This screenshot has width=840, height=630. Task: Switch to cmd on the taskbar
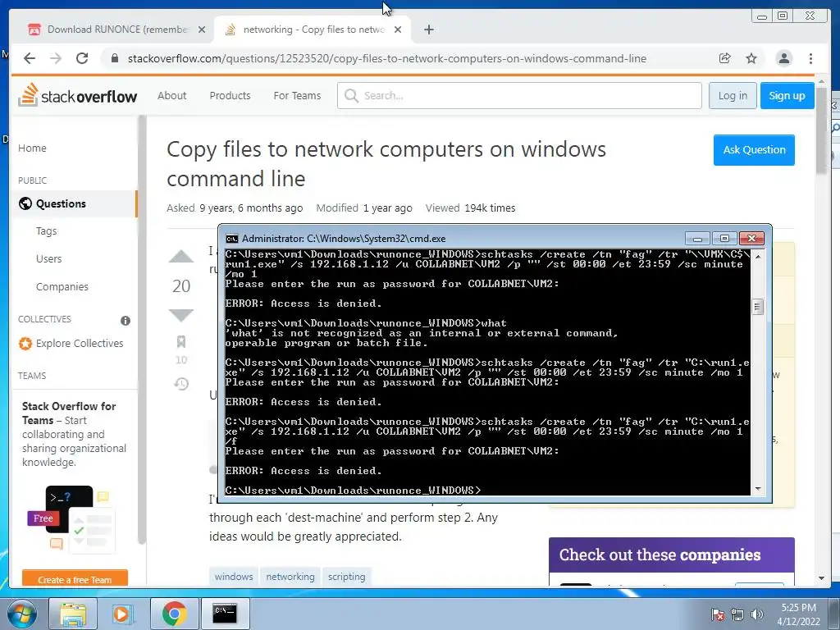click(225, 614)
